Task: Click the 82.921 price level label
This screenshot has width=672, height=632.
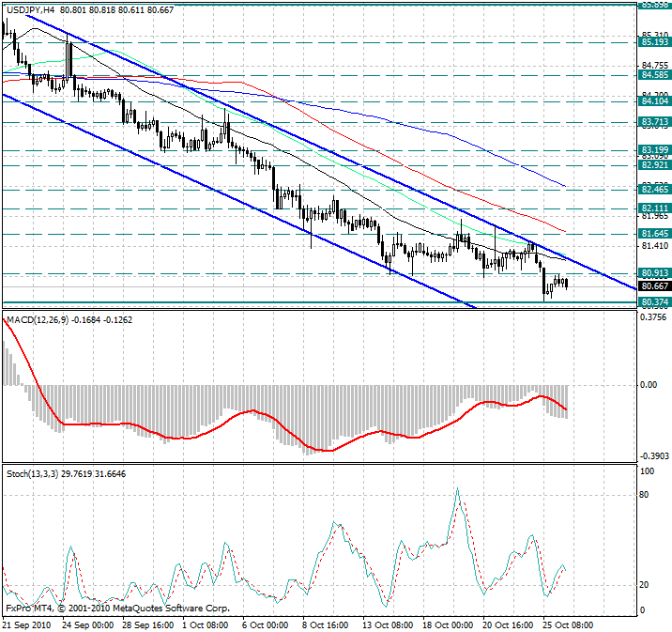Action: click(x=654, y=165)
